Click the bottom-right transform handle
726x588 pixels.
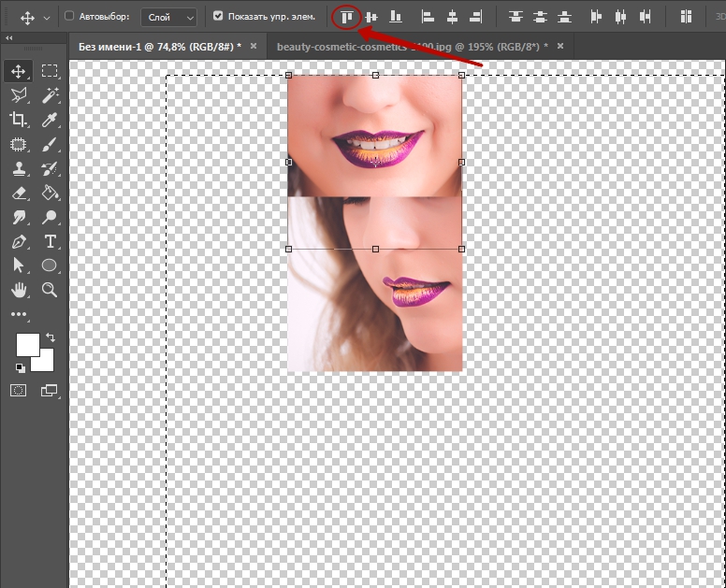point(461,249)
